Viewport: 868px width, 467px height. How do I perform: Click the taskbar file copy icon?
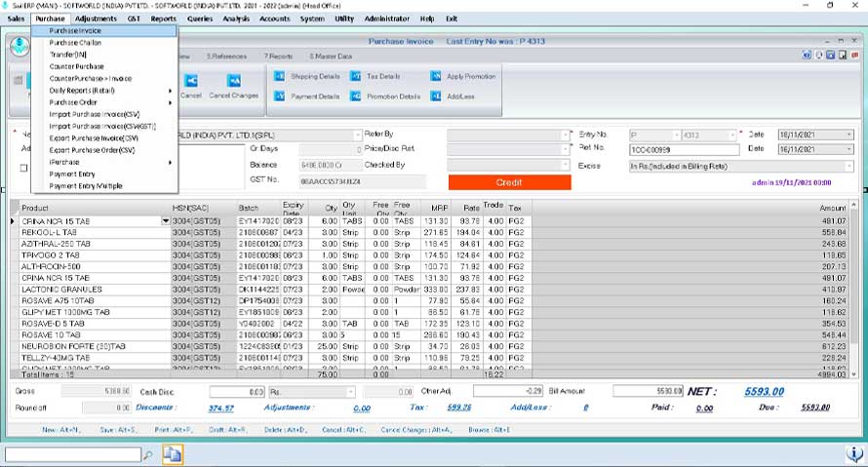[x=173, y=453]
